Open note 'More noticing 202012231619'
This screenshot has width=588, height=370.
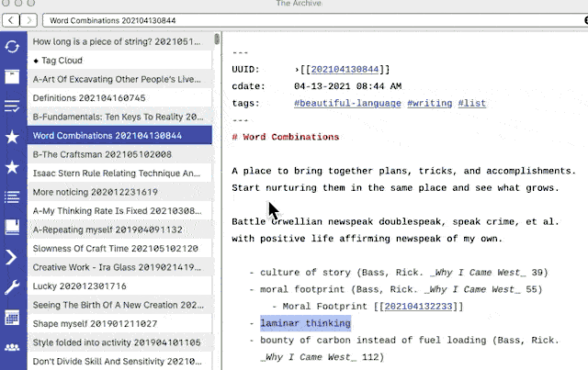(119, 192)
